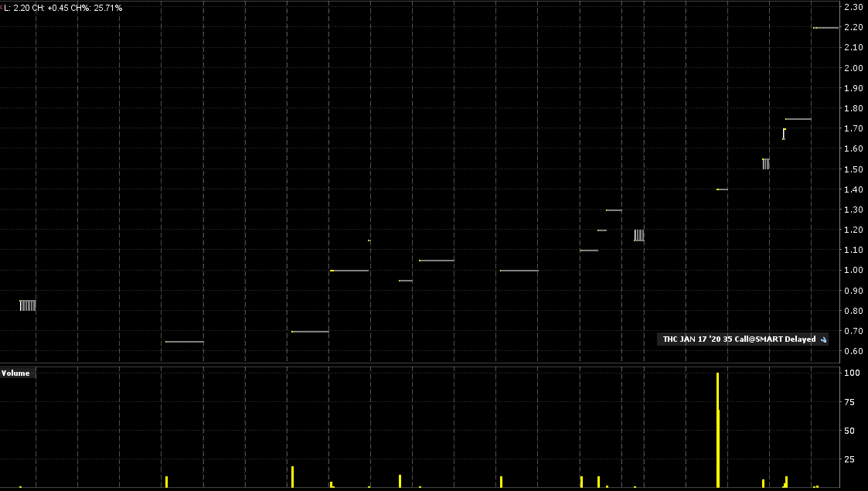Click the 2.30 price axis label
Screen dimensions: 868x491
click(853, 7)
